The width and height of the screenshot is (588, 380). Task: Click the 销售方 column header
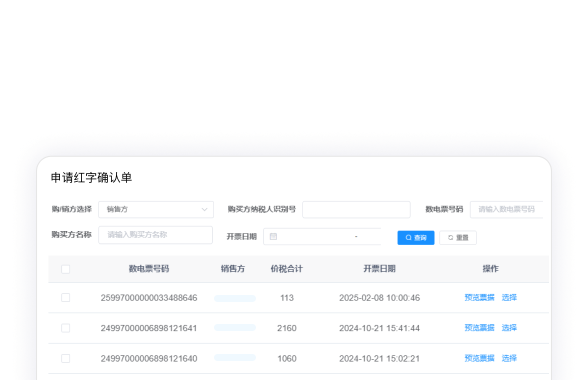tap(233, 268)
